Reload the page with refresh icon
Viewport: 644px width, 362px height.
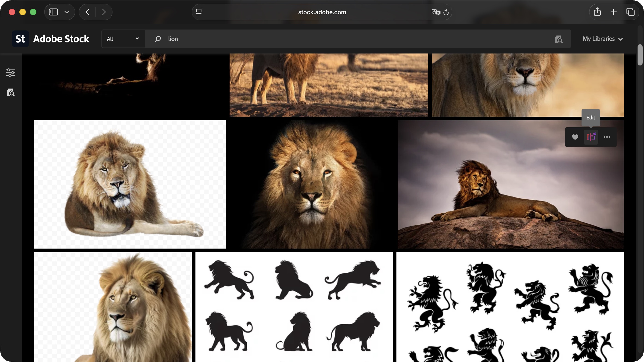tap(446, 12)
